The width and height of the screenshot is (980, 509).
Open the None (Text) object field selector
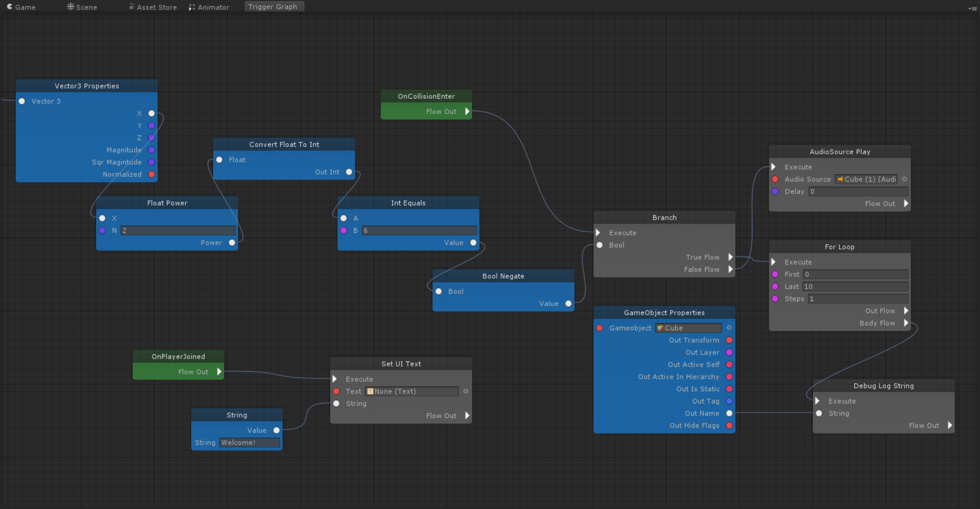click(411, 391)
